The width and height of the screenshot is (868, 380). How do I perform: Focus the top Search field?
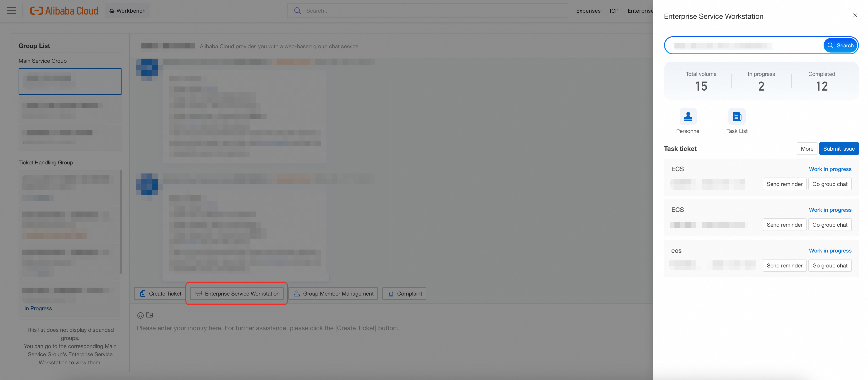(x=428, y=11)
